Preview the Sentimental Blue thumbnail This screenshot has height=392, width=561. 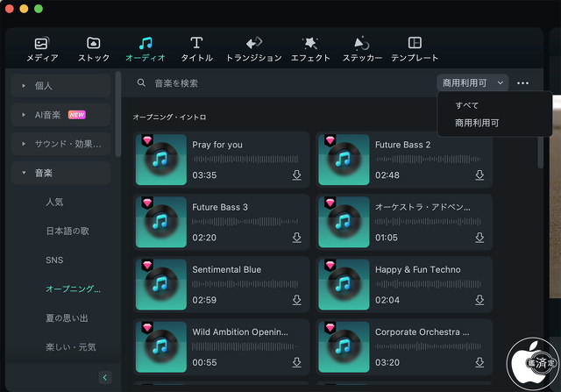coord(161,285)
